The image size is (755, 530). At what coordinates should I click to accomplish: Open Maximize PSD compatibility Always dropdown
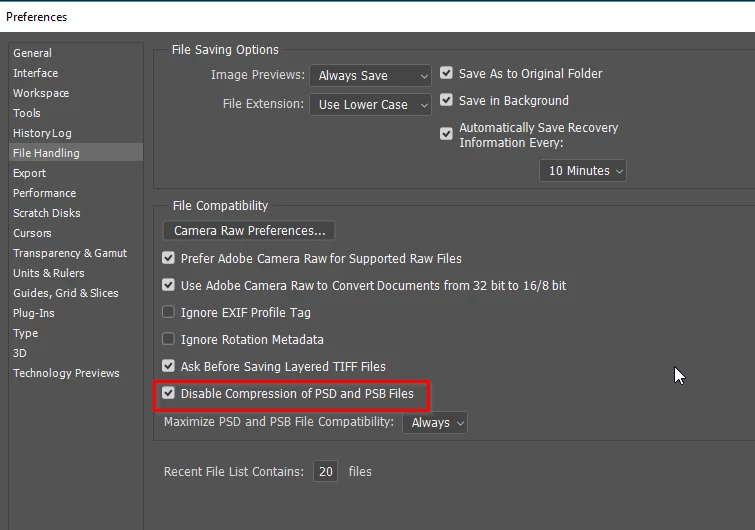pos(435,423)
